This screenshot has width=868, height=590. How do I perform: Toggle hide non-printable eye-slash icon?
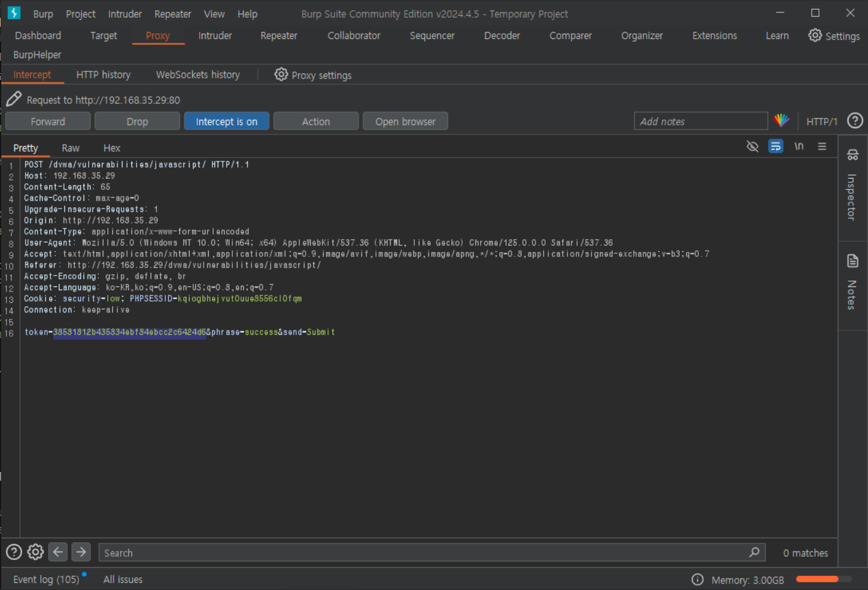(x=752, y=147)
